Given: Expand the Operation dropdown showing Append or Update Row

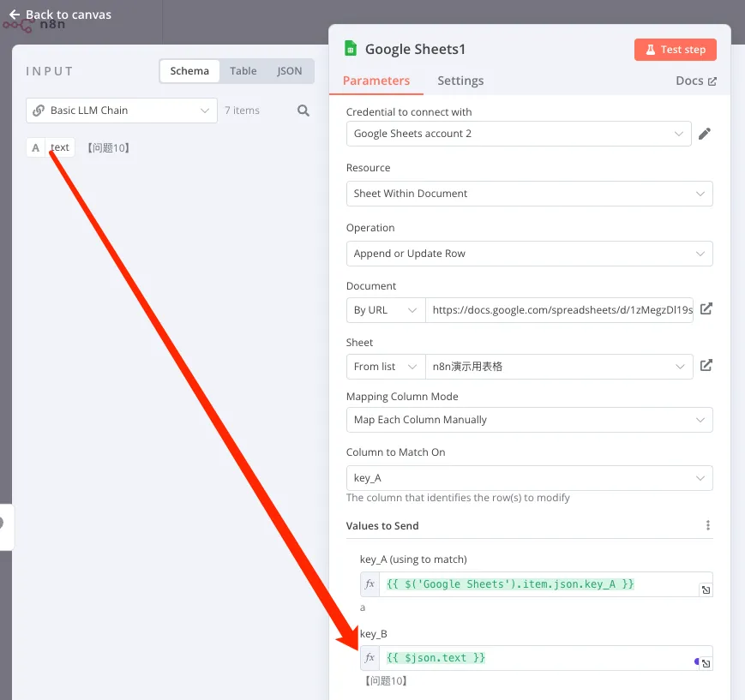Looking at the screenshot, I should 529,254.
